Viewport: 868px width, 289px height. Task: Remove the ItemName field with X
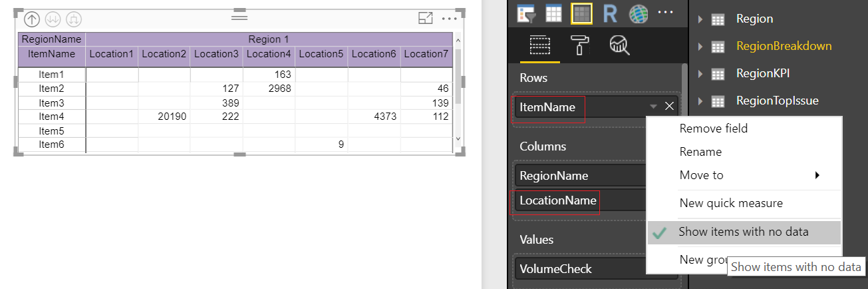point(669,107)
